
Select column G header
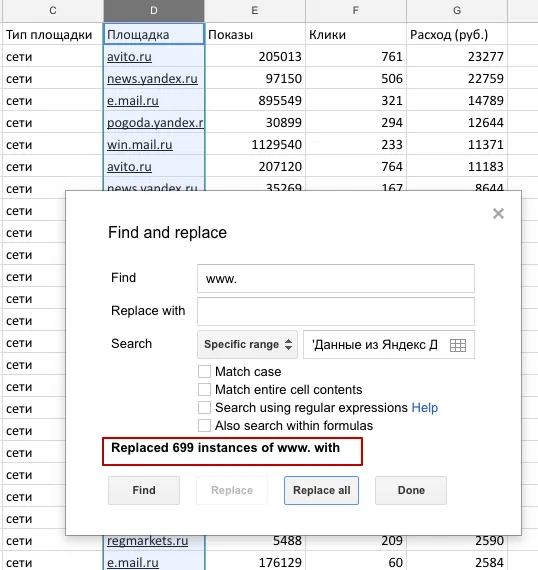pyautogui.click(x=457, y=11)
